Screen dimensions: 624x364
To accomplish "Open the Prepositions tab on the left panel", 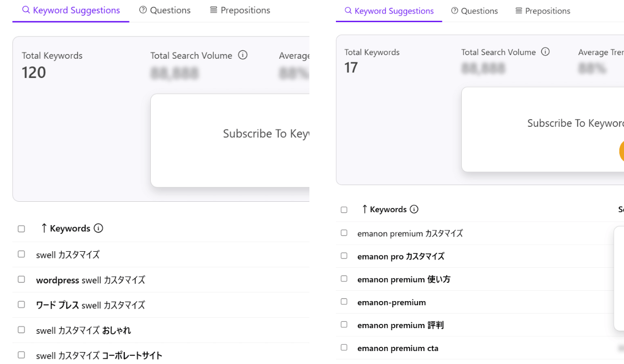I will [x=239, y=9].
